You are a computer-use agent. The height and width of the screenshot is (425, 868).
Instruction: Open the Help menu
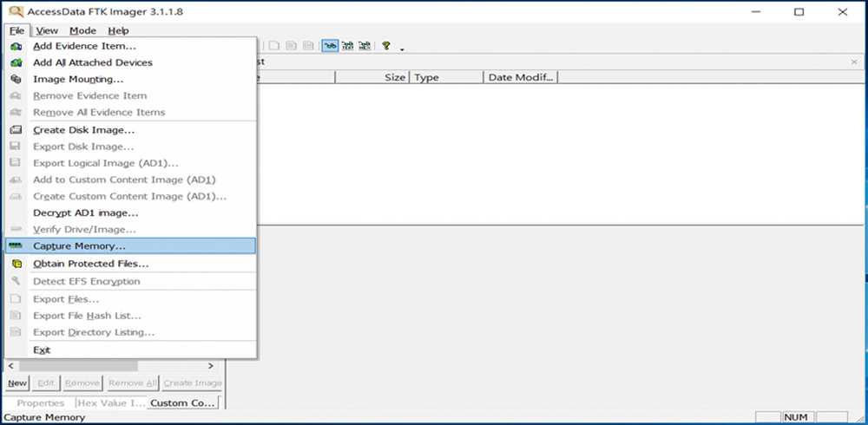click(x=118, y=30)
